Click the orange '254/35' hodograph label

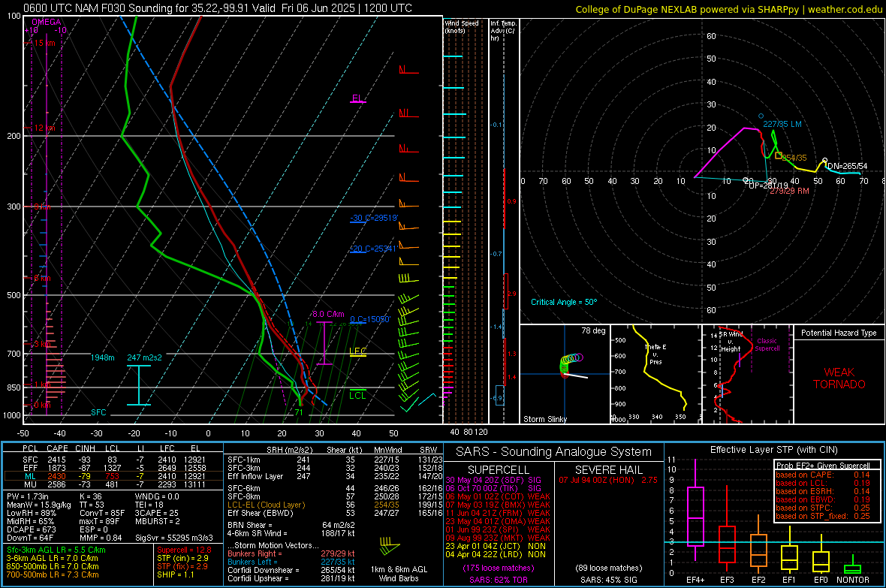[794, 158]
